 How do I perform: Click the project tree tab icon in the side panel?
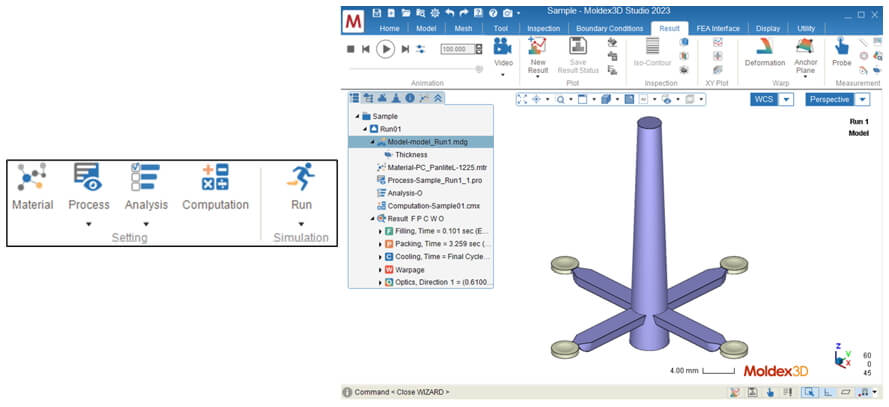pyautogui.click(x=355, y=97)
